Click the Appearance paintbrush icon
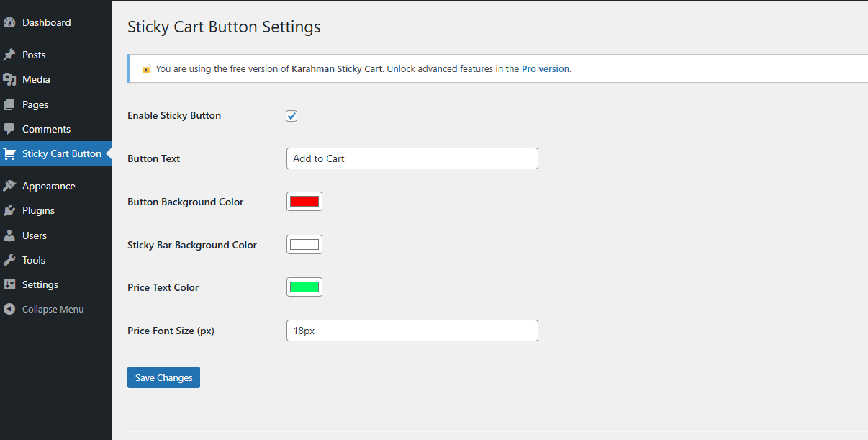The image size is (868, 440). click(x=9, y=186)
